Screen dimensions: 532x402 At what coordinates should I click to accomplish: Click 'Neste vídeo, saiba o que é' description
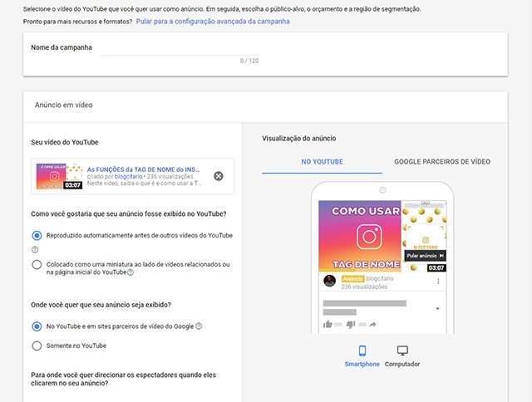pos(144,184)
